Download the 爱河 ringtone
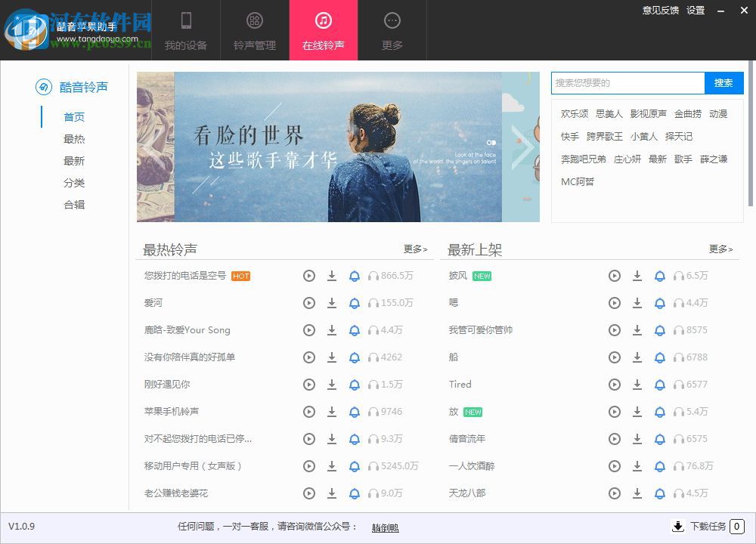Image resolution: width=756 pixels, height=544 pixels. tap(333, 303)
